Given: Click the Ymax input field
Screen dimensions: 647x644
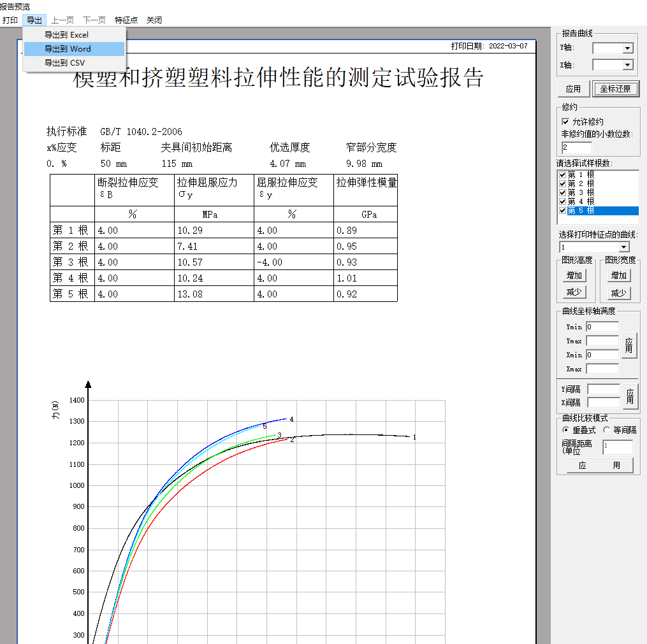Looking at the screenshot, I should click(x=602, y=341).
